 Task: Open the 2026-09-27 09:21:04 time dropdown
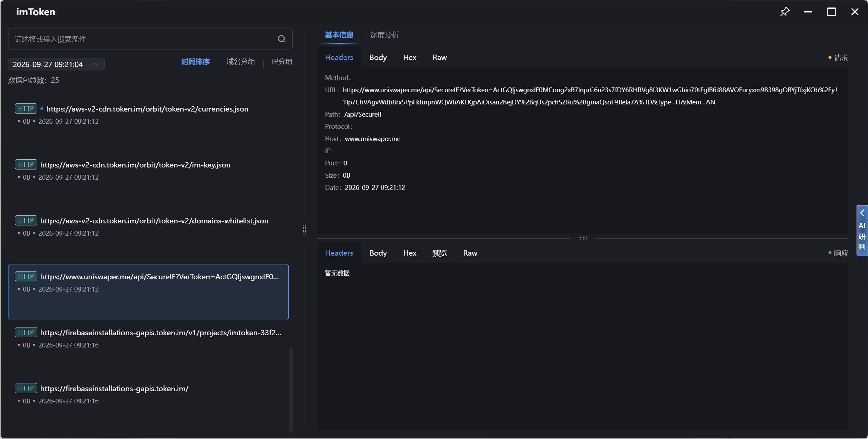point(56,64)
